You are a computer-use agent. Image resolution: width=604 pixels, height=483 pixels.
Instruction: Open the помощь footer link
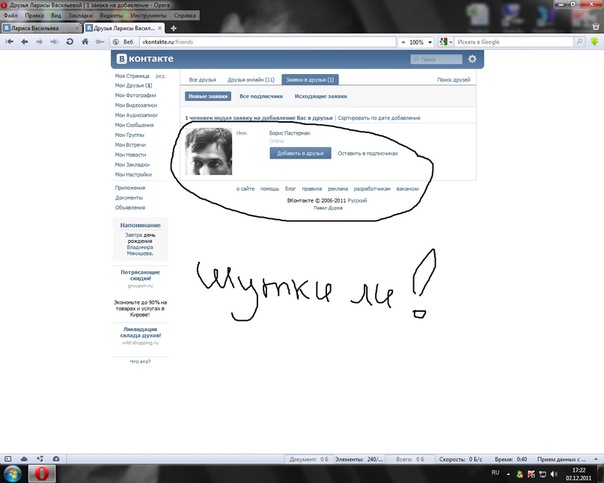point(270,189)
